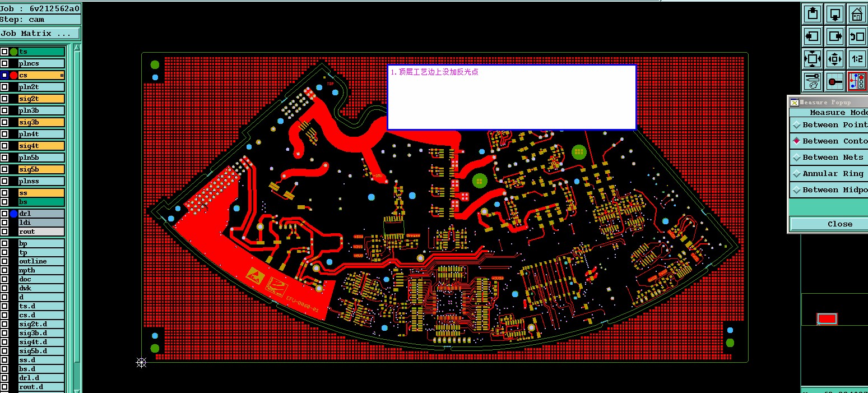Click the Measure Popup window menu icon
Screen dimensions: 868x393
click(x=794, y=102)
